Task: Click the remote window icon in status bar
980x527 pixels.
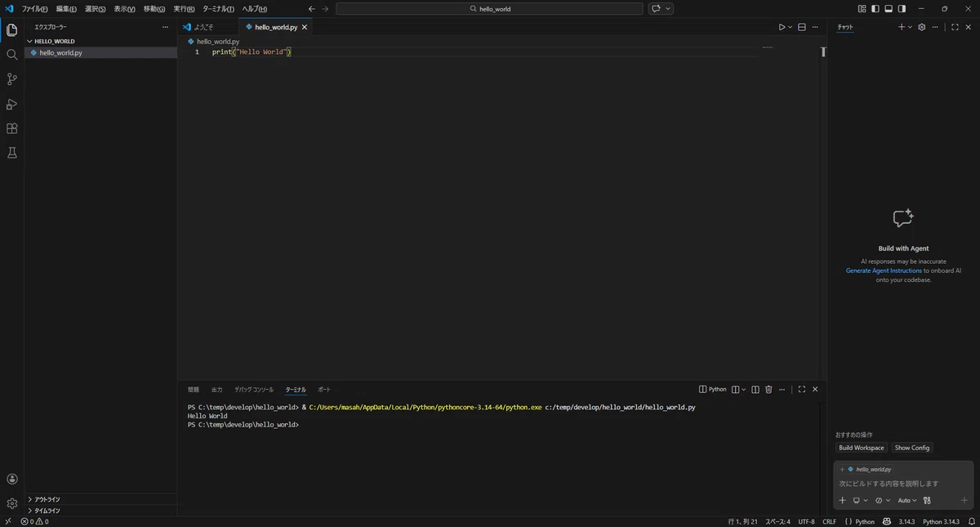Action: pos(7,521)
